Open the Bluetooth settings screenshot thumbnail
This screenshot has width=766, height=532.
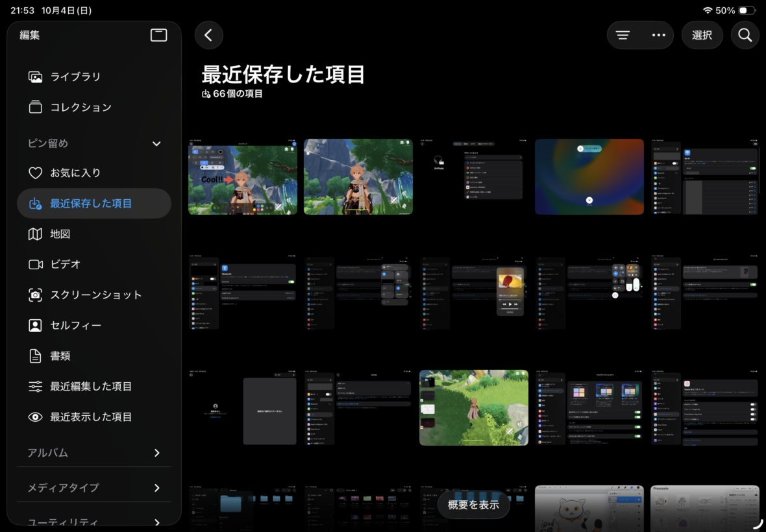(x=243, y=292)
